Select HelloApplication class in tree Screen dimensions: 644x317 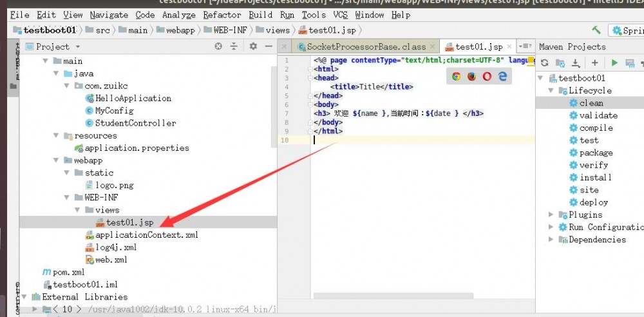point(133,99)
